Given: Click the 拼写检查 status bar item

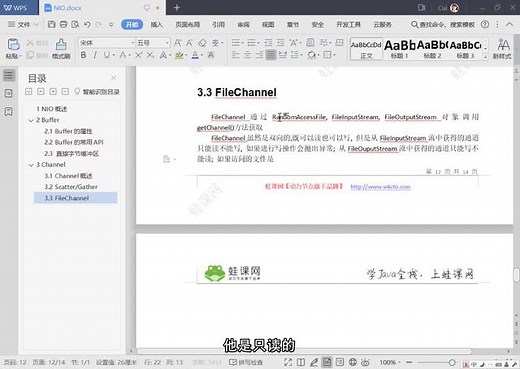Looking at the screenshot, I should click(246, 362).
